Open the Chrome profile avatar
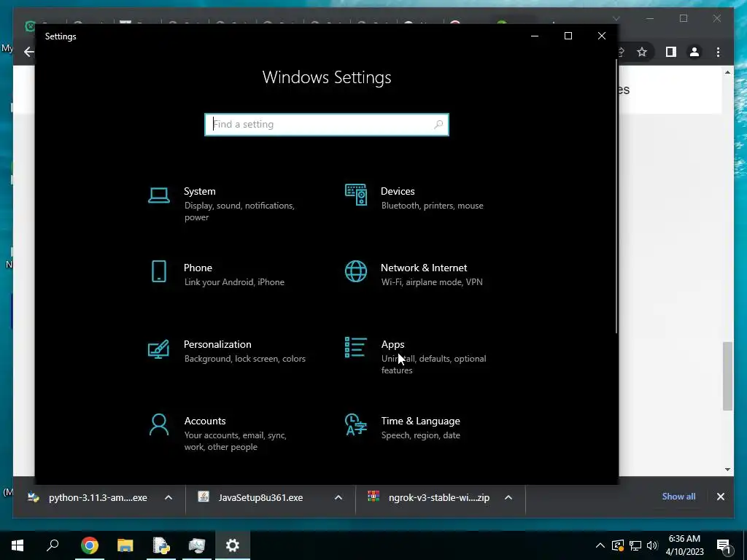The height and width of the screenshot is (560, 747). (x=694, y=52)
